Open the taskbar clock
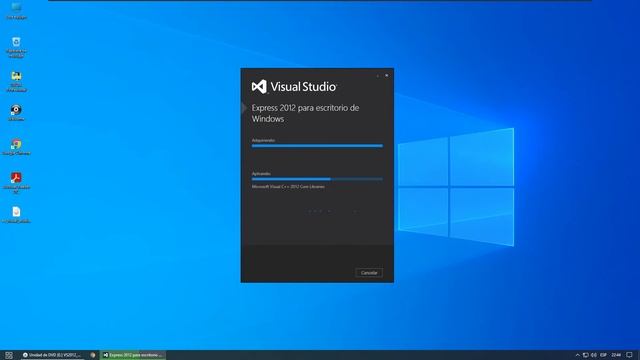640x360 pixels. [x=616, y=355]
